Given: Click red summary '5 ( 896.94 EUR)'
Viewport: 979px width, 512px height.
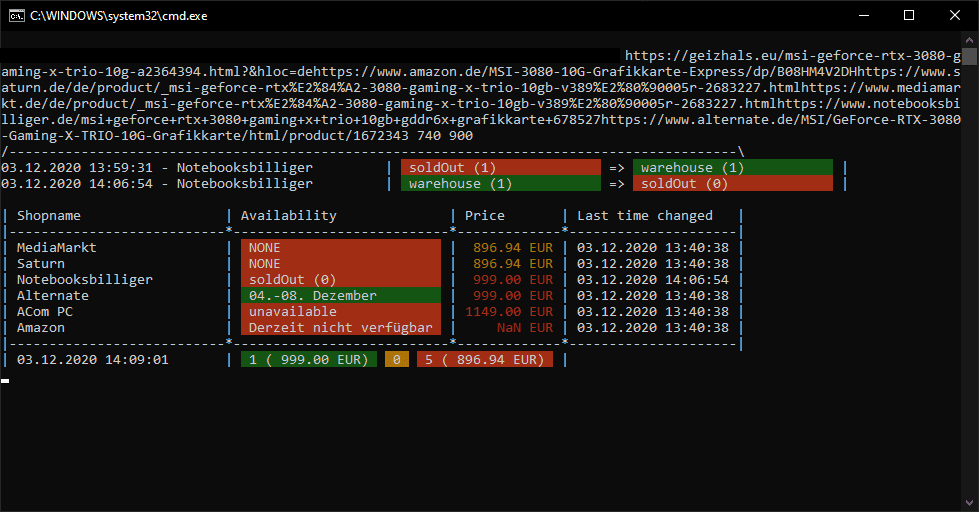Looking at the screenshot, I should pos(485,360).
